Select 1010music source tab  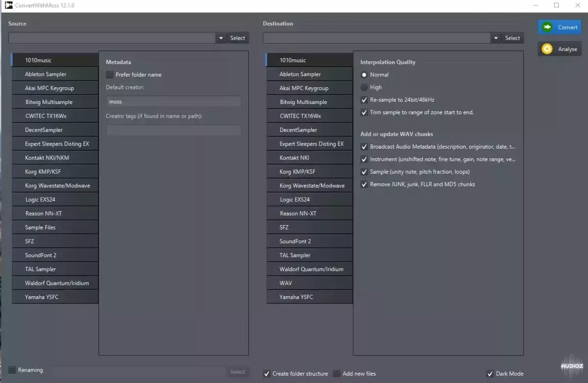(x=55, y=60)
